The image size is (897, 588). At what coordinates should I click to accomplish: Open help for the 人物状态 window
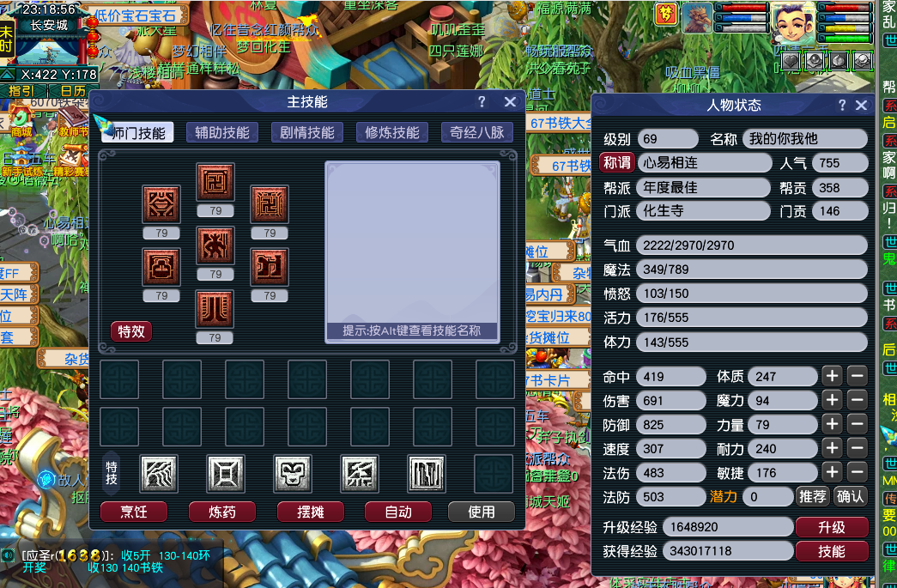841,105
